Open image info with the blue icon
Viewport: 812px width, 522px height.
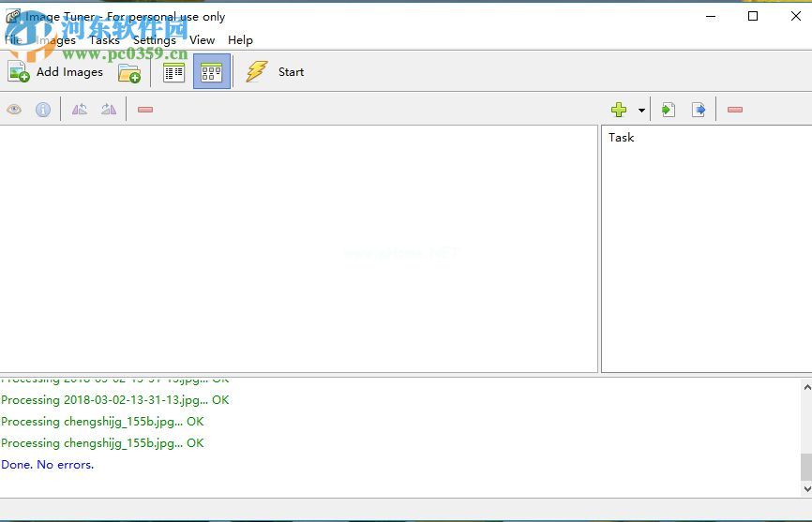[x=43, y=110]
